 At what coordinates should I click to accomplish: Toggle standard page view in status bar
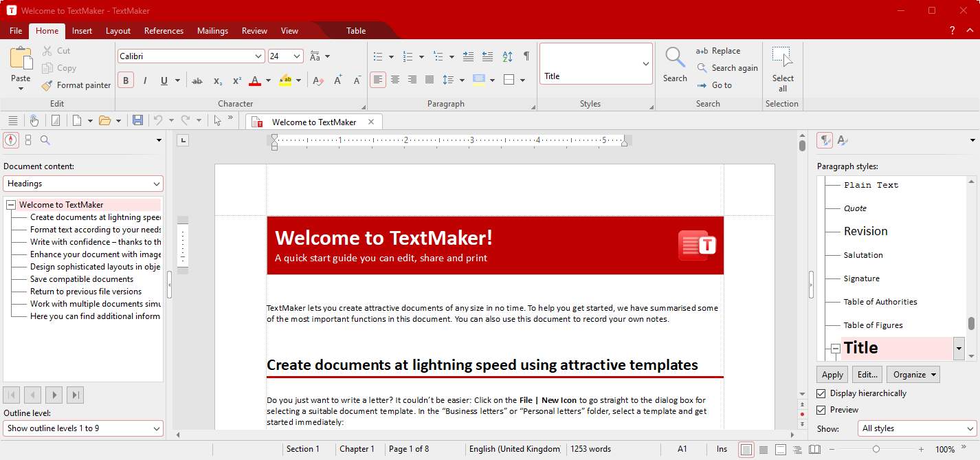[x=746, y=449]
